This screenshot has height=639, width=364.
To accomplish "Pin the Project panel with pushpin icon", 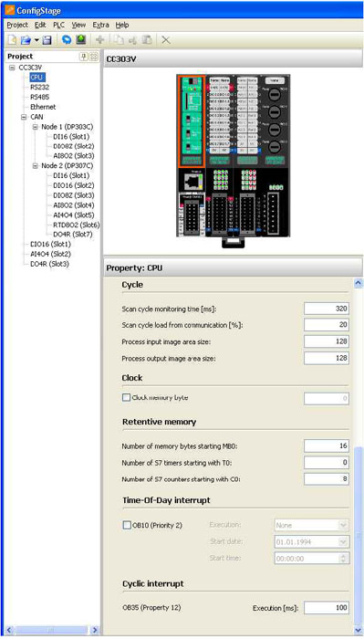I will (x=84, y=57).
